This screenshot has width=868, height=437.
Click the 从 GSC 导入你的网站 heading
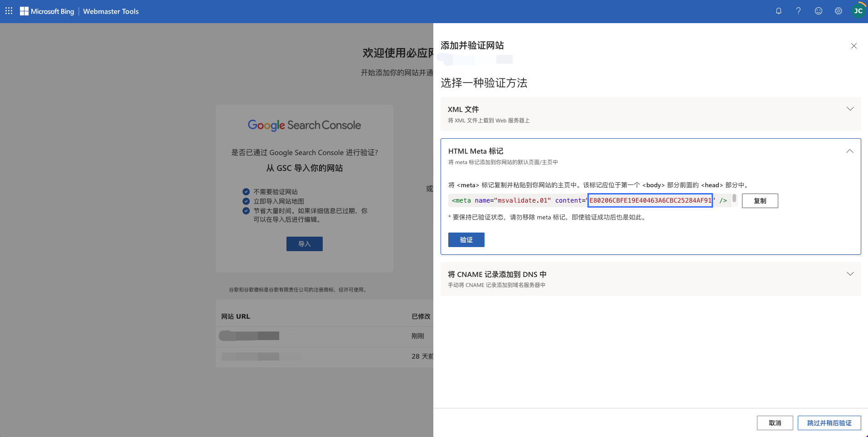[x=305, y=168]
